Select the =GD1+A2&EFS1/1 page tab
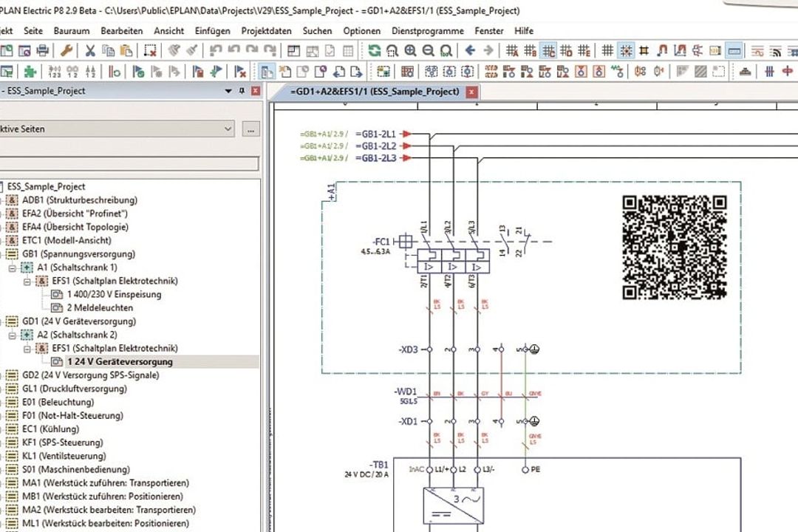The height and width of the screenshot is (532, 798). coord(374,92)
